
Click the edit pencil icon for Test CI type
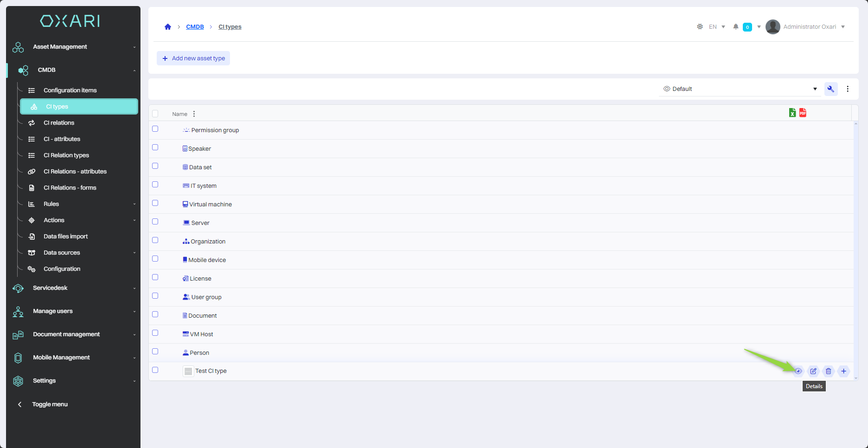point(813,371)
